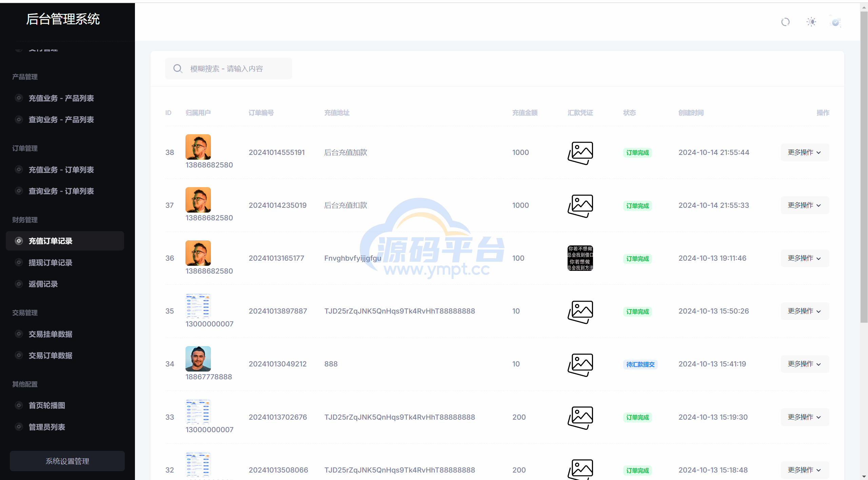Toggle the light/dark theme sun icon
The width and height of the screenshot is (868, 480).
[811, 22]
